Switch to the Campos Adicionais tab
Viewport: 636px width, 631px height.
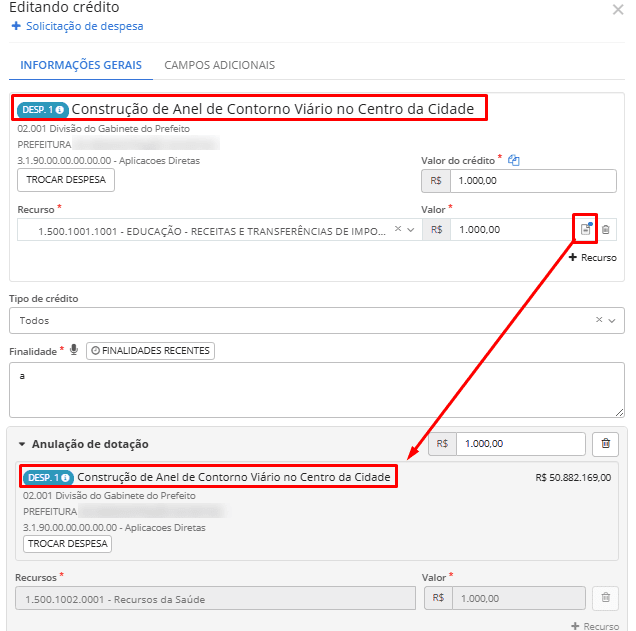coord(219,65)
